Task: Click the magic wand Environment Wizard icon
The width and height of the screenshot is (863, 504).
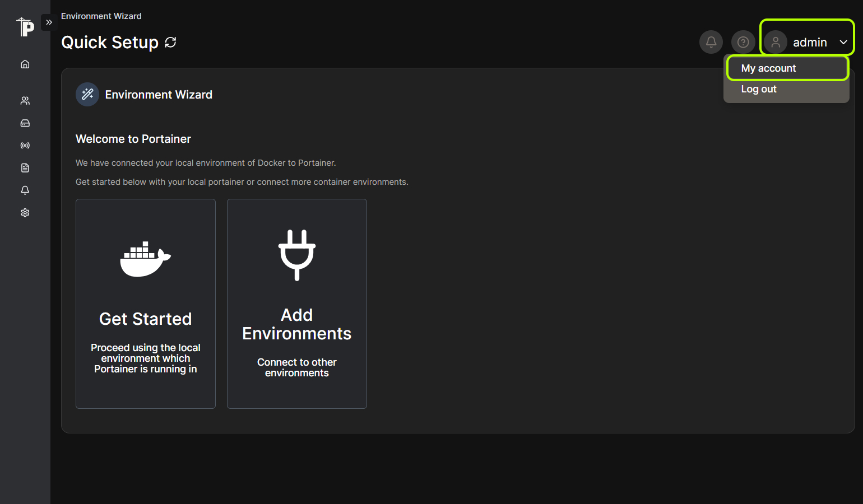Action: coord(87,95)
